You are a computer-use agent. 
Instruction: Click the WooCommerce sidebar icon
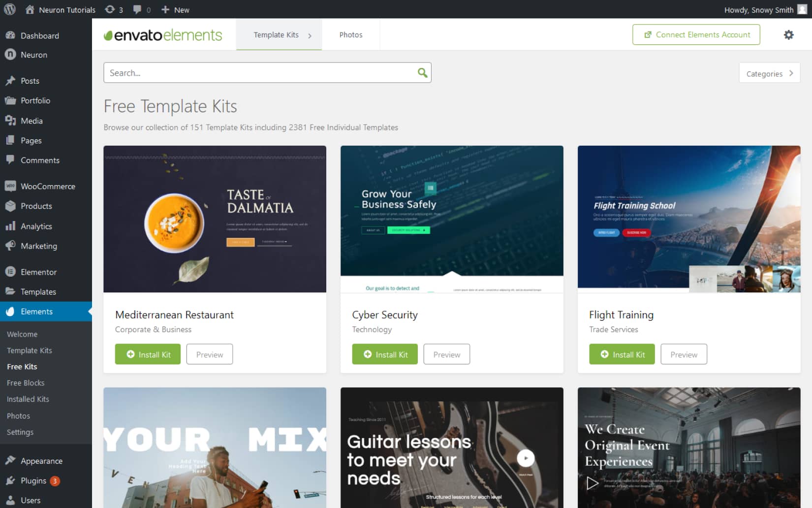click(10, 186)
